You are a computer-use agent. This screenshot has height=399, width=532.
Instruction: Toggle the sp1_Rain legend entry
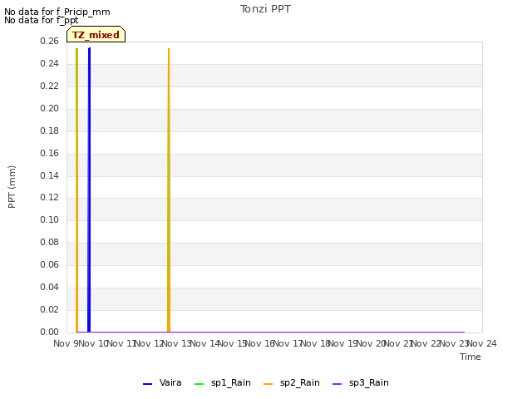223,382
